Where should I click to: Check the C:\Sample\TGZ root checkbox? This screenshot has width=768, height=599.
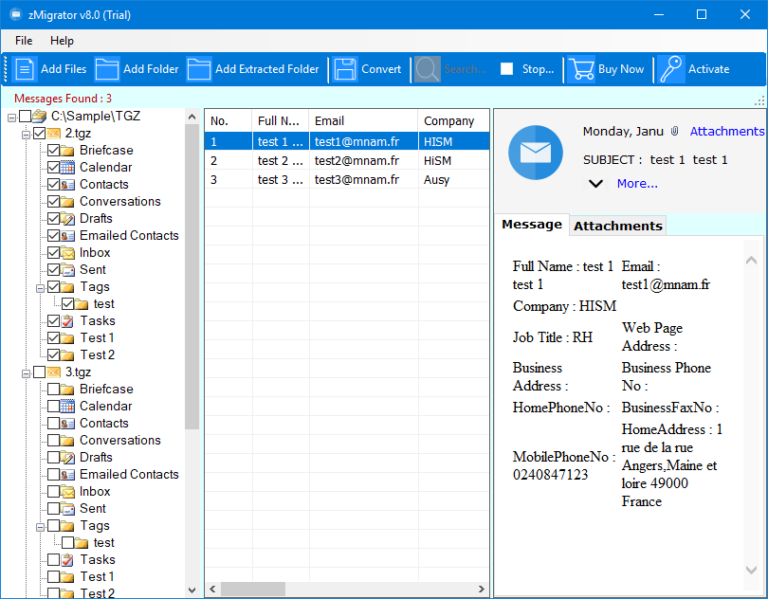tap(25, 116)
